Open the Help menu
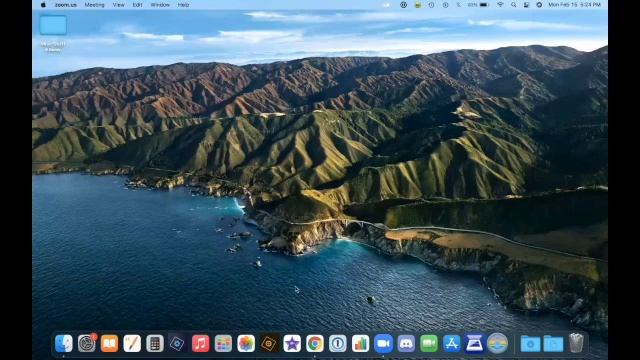Image resolution: width=640 pixels, height=360 pixels. [183, 5]
